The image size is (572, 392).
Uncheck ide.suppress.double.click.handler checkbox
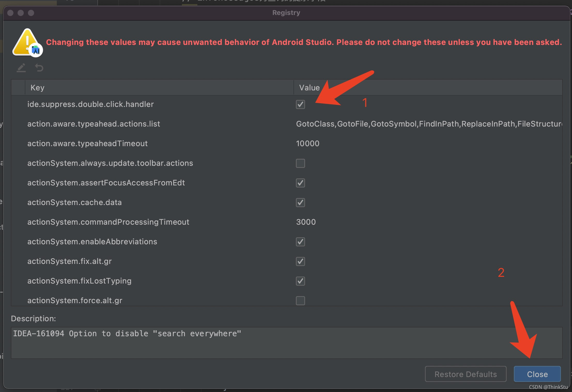pyautogui.click(x=300, y=105)
